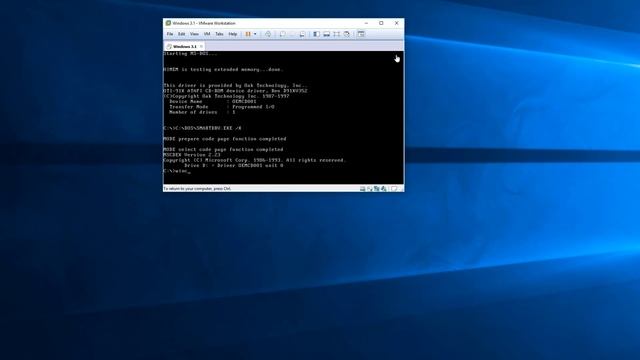The image size is (640, 360).
Task: Click the sound card status icon
Action: (384, 189)
